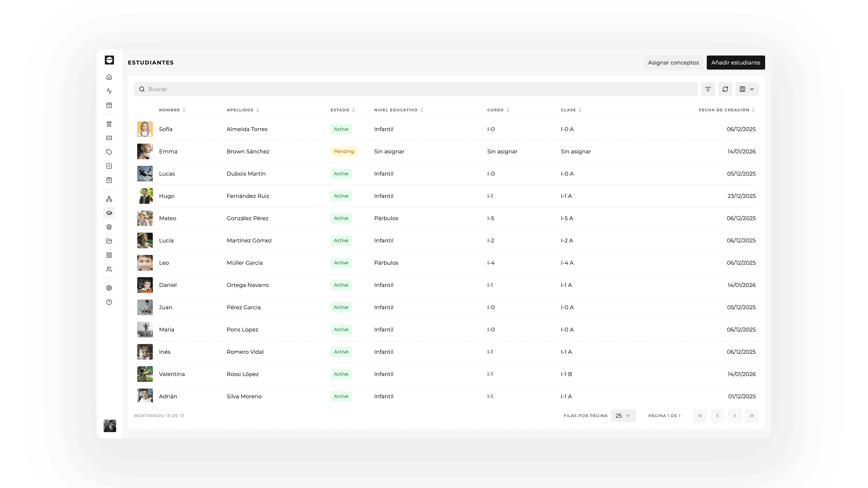Click the refresh table icon
The image size is (868, 488).
(x=725, y=89)
